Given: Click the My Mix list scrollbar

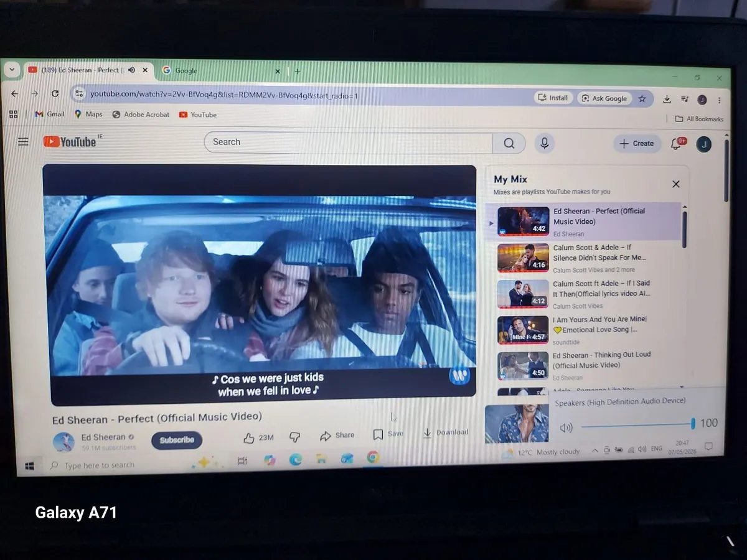Looking at the screenshot, I should 684,230.
